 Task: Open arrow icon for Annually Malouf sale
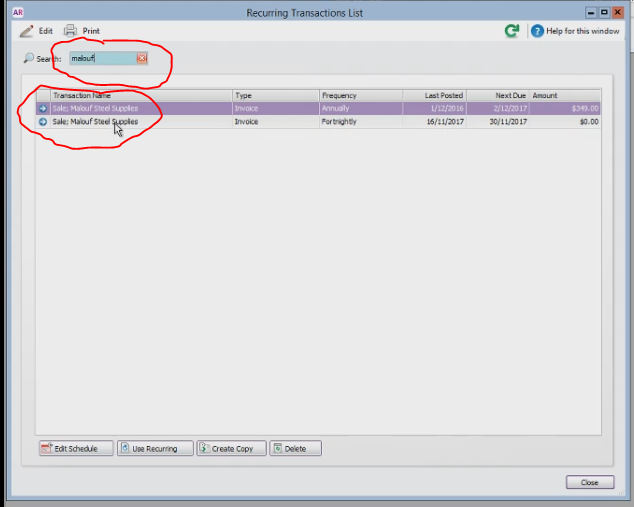point(43,108)
